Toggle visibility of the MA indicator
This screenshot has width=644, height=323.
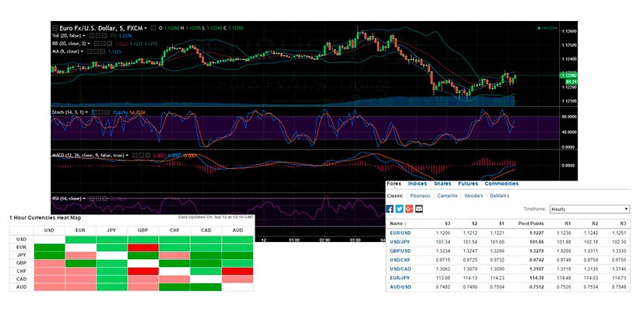[x=90, y=51]
